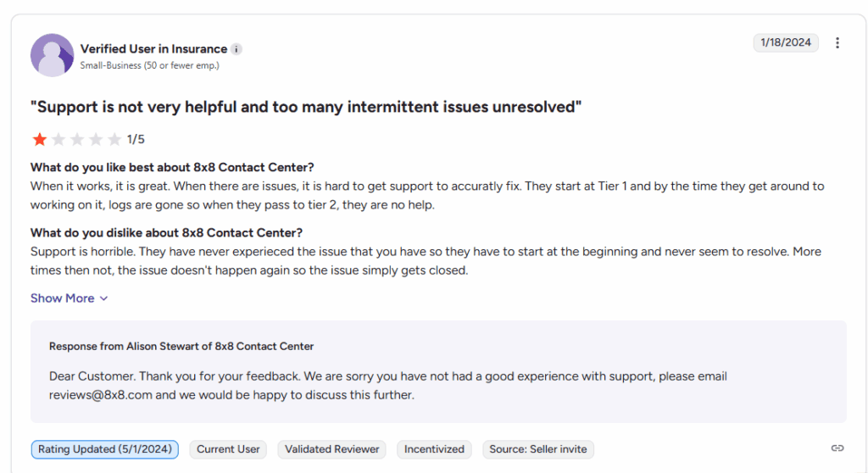Select the Current User tag

point(228,449)
